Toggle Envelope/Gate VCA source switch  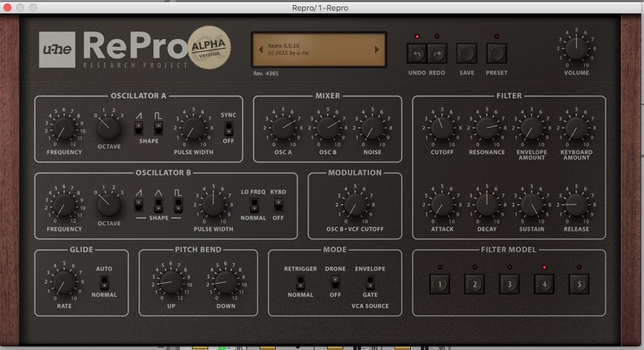pos(370,282)
